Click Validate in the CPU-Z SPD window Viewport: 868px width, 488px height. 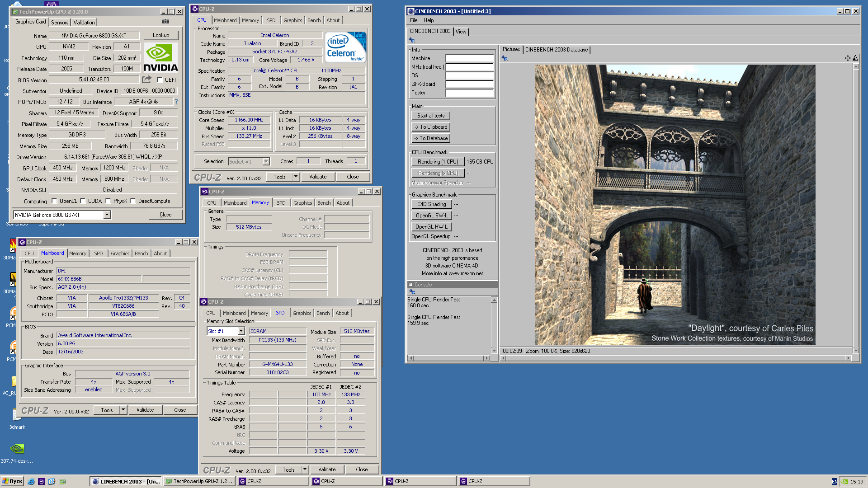(327, 469)
